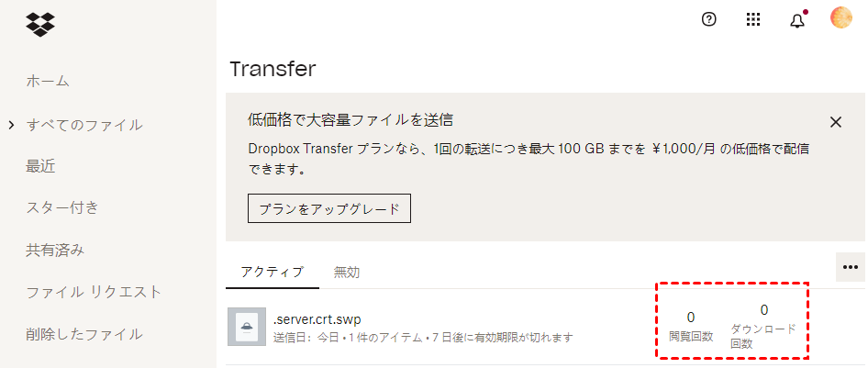Click the 閲覧回数 count
868x368 pixels.
point(690,318)
